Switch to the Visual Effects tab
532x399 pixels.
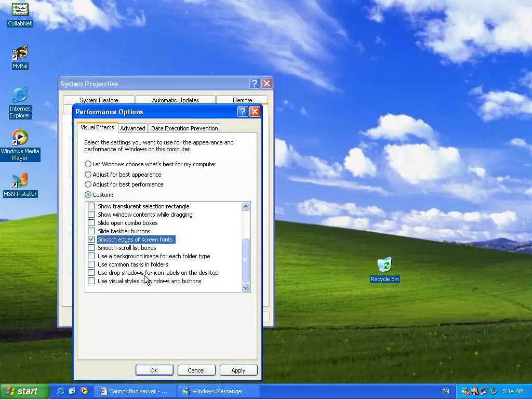(97, 127)
